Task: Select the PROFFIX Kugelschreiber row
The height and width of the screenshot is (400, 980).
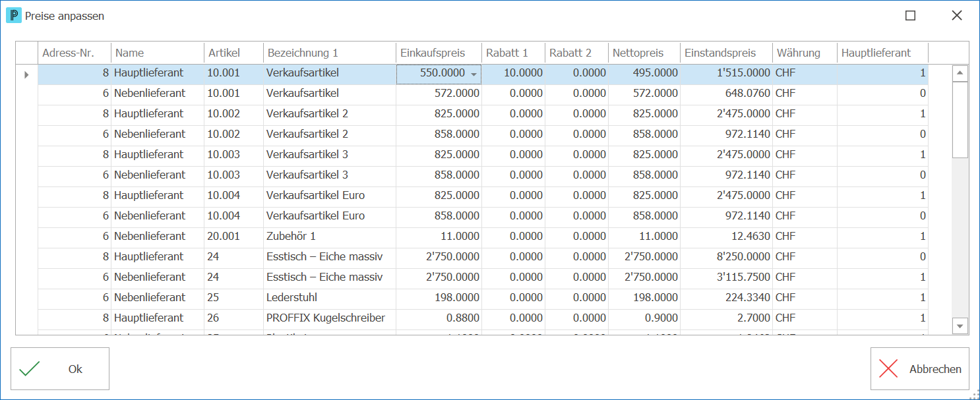Action: (483, 318)
